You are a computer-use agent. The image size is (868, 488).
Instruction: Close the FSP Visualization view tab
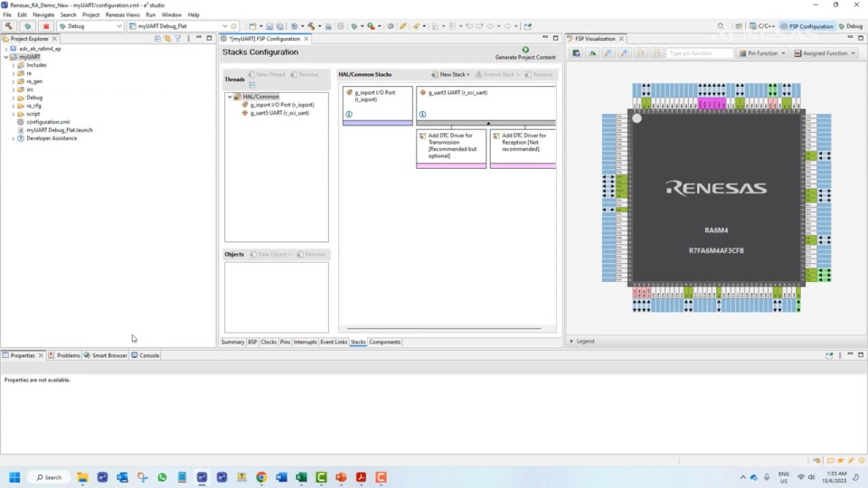[621, 39]
